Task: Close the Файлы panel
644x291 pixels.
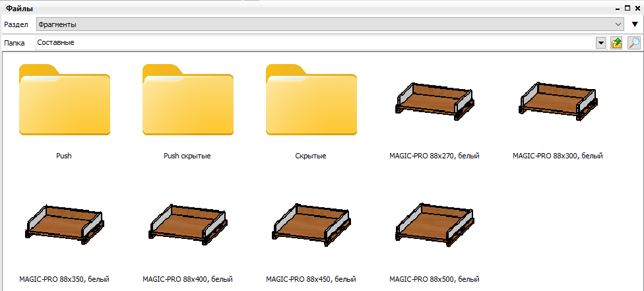Action: click(637, 8)
